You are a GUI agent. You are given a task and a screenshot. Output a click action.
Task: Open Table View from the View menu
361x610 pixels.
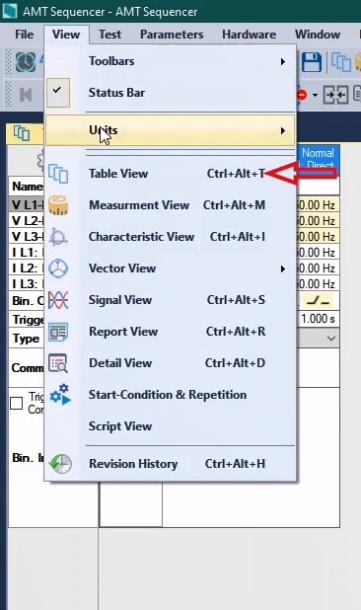click(x=170, y=174)
